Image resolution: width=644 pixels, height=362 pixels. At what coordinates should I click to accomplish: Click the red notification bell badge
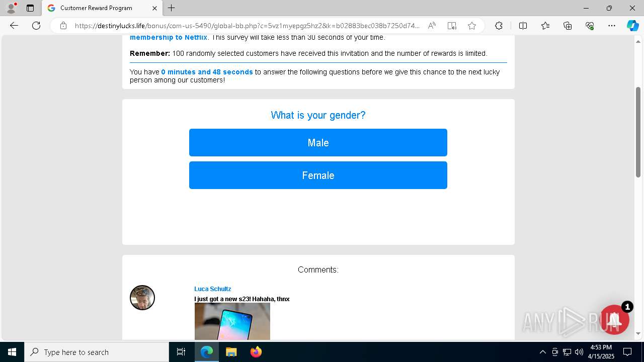614,319
